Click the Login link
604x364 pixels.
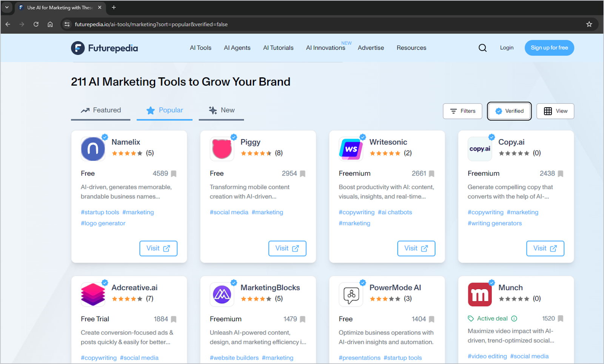tap(507, 48)
